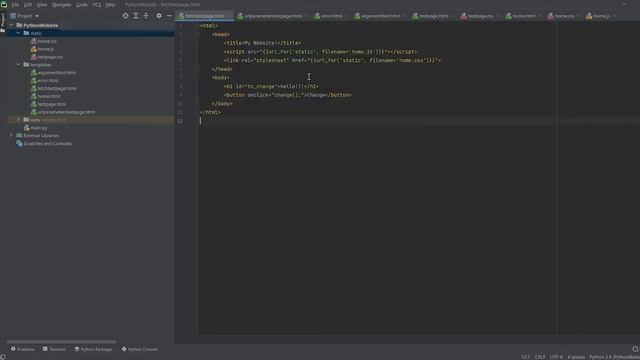Open the Navigate menu

62,4
